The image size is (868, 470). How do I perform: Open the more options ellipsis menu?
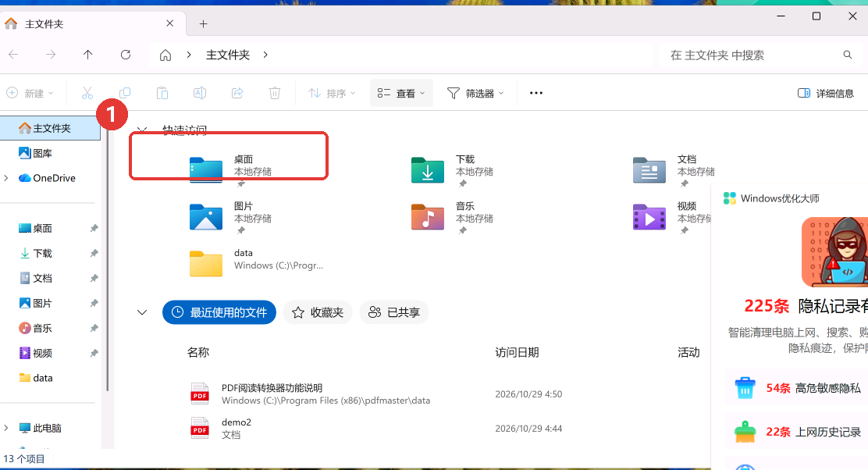coord(535,93)
